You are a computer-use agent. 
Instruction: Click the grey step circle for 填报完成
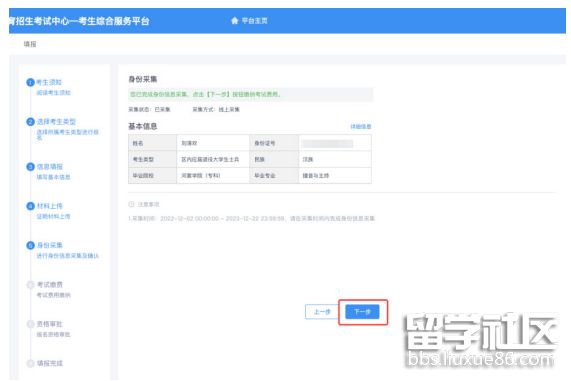pos(30,364)
